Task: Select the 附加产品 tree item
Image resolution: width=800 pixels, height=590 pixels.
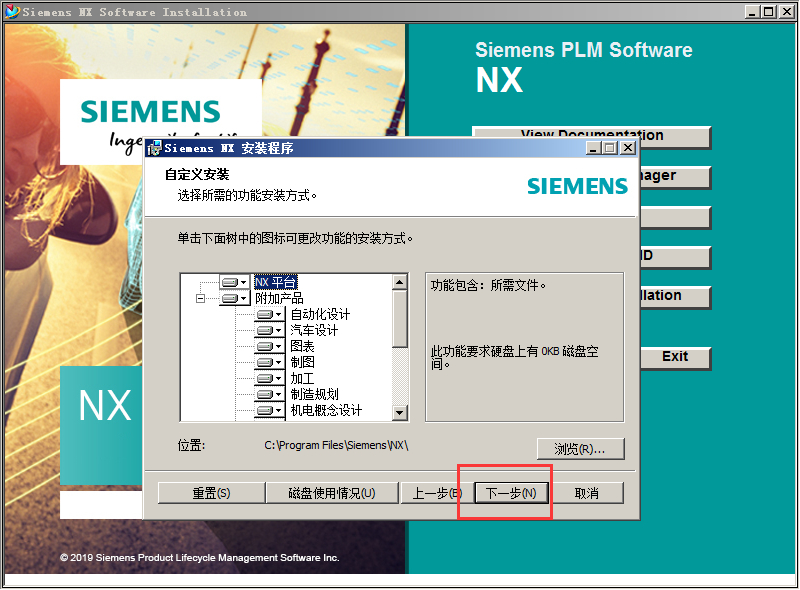Action: (x=279, y=298)
